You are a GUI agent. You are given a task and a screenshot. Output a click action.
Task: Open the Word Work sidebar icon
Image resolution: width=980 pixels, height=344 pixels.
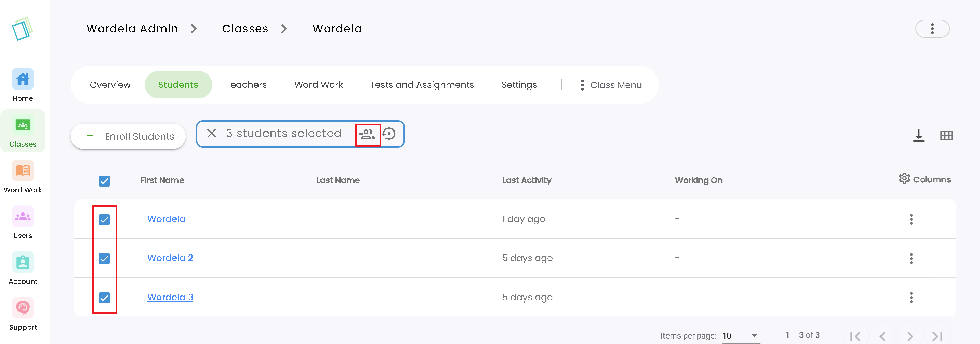coord(23,171)
